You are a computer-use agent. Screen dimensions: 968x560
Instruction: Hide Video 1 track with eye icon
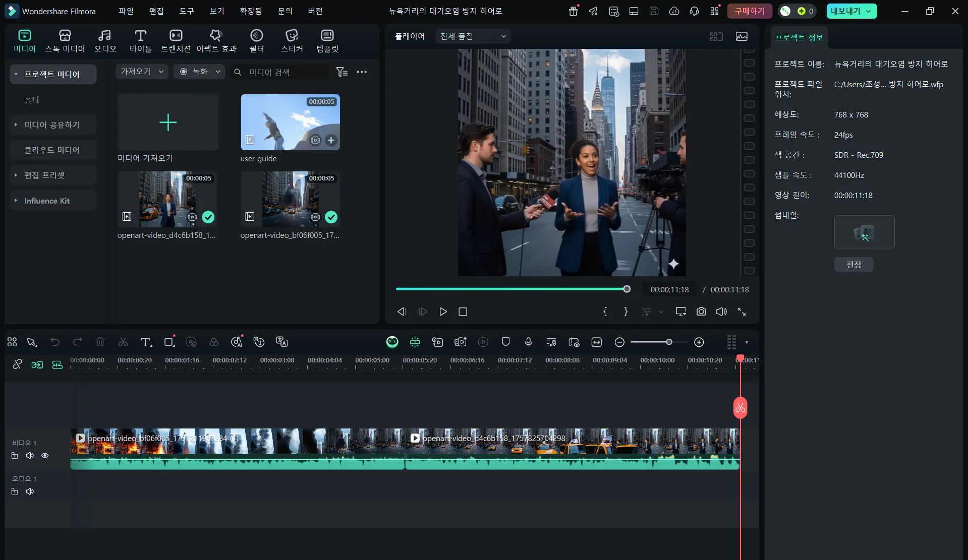tap(45, 456)
